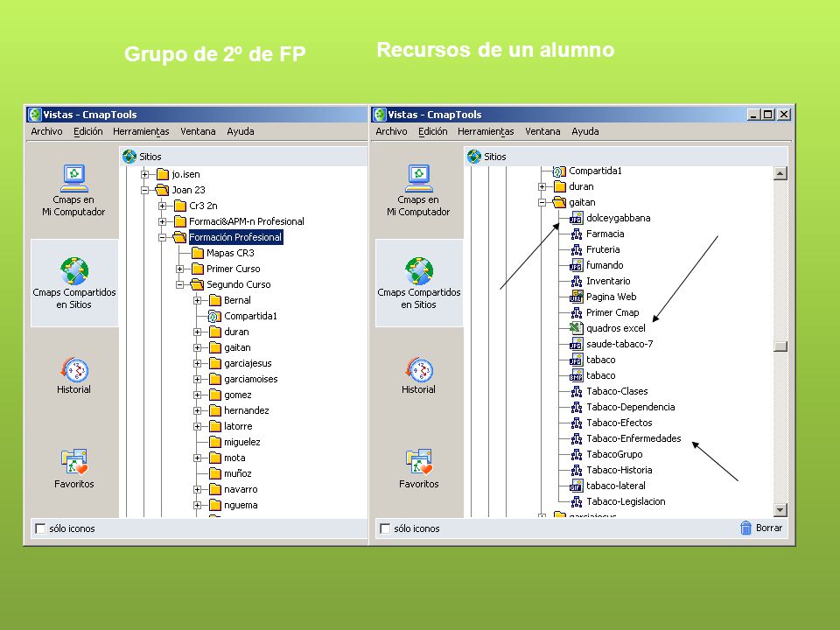Collapse the gaitan folder in right window
The height and width of the screenshot is (630, 840).
[542, 202]
